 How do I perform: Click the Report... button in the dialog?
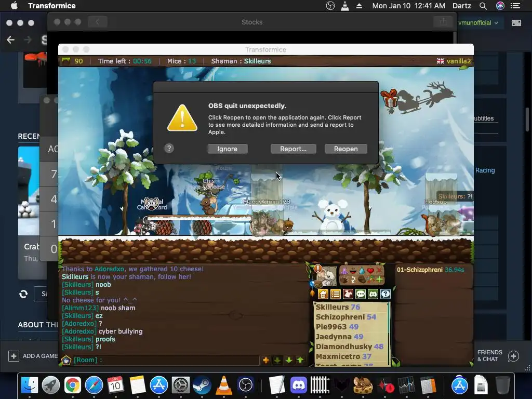[293, 149]
